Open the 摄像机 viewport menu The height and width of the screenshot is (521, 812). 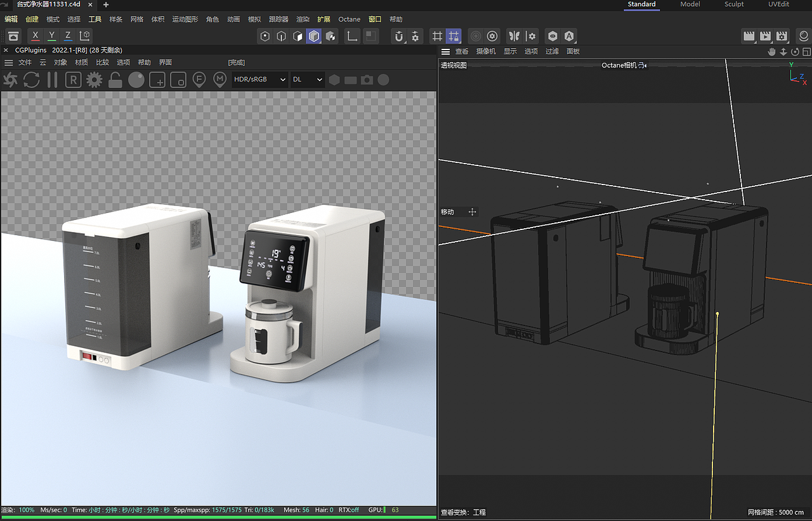coord(486,51)
